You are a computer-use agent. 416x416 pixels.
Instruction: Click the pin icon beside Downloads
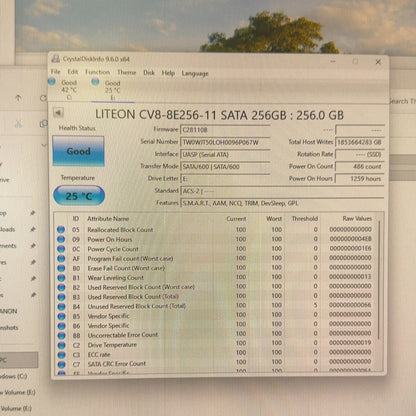(x=33, y=229)
